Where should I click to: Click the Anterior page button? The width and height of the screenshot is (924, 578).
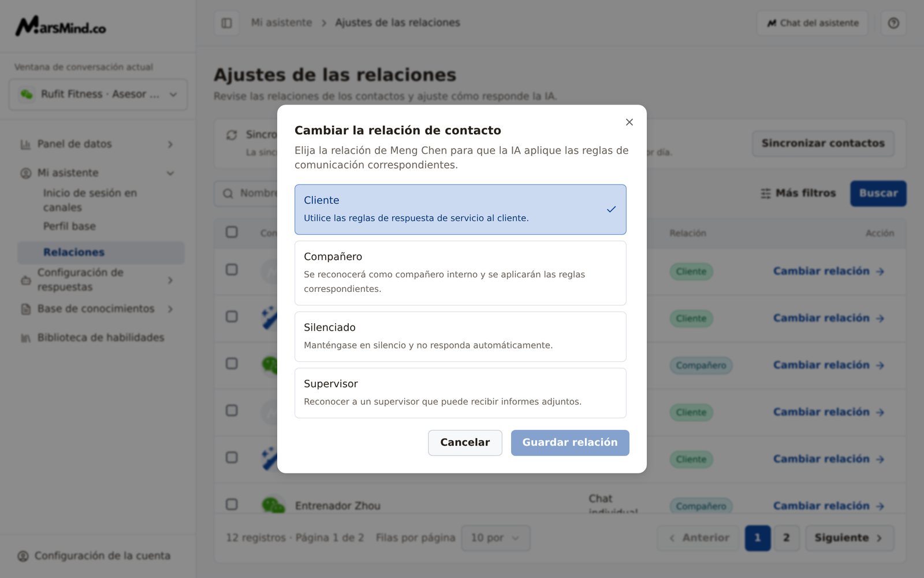tap(698, 538)
